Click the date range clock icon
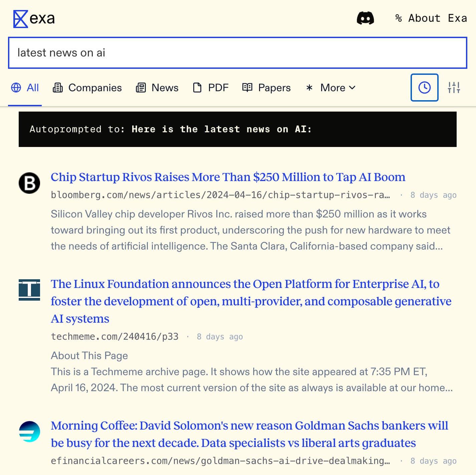The height and width of the screenshot is (475, 476). tap(424, 88)
